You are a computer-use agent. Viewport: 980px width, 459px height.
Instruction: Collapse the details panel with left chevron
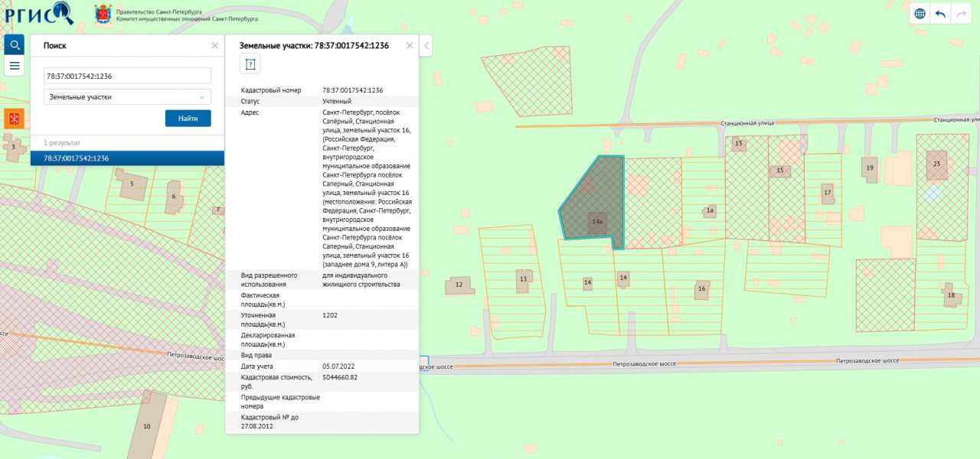(426, 46)
